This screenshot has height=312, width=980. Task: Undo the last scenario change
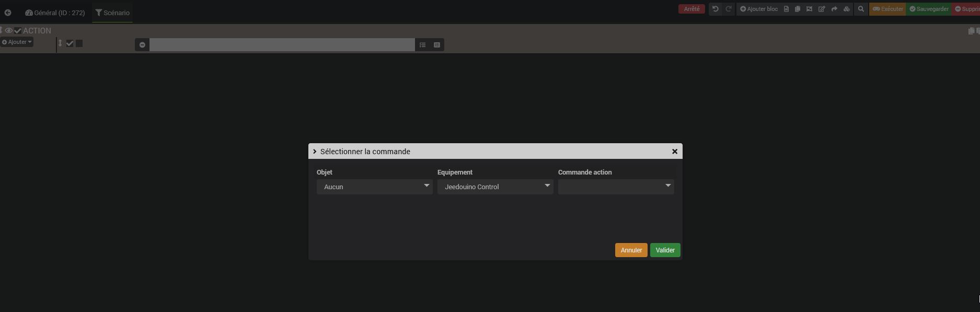coord(716,9)
